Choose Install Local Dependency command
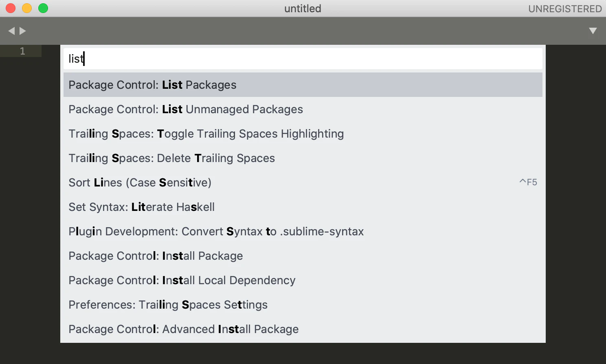Screen dimensions: 606x364 pos(303,280)
